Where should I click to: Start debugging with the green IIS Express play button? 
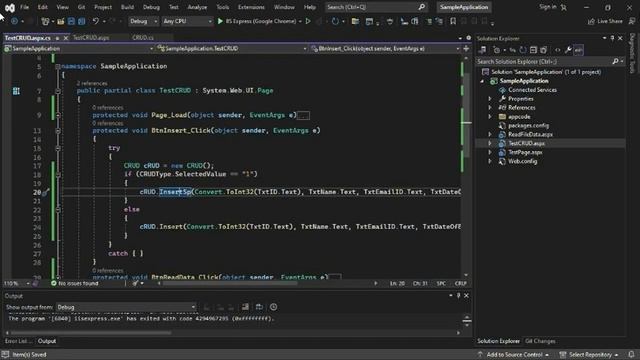point(220,21)
